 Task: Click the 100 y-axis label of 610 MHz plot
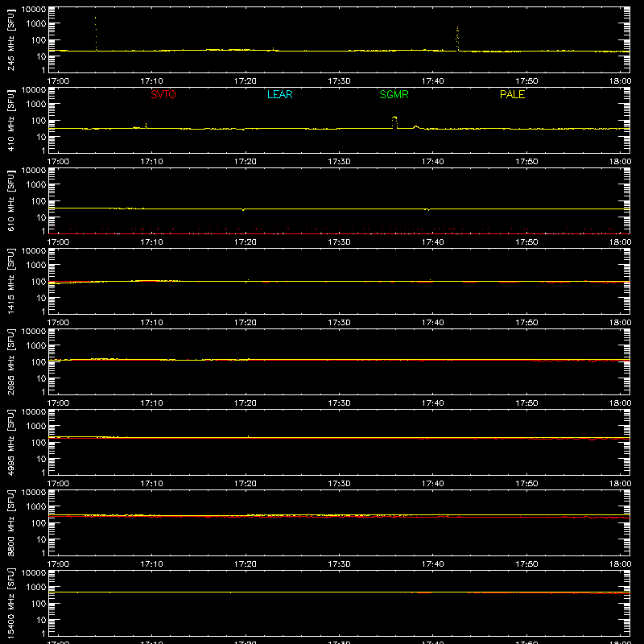39,201
